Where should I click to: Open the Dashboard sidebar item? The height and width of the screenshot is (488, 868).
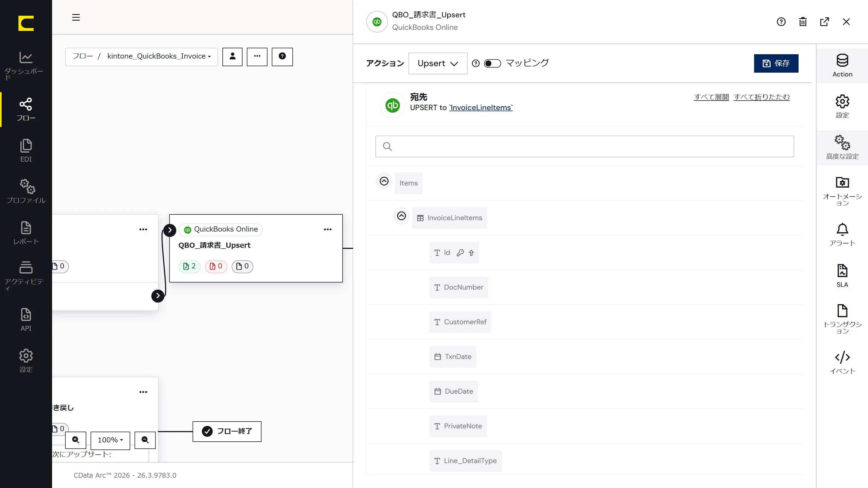[26, 65]
